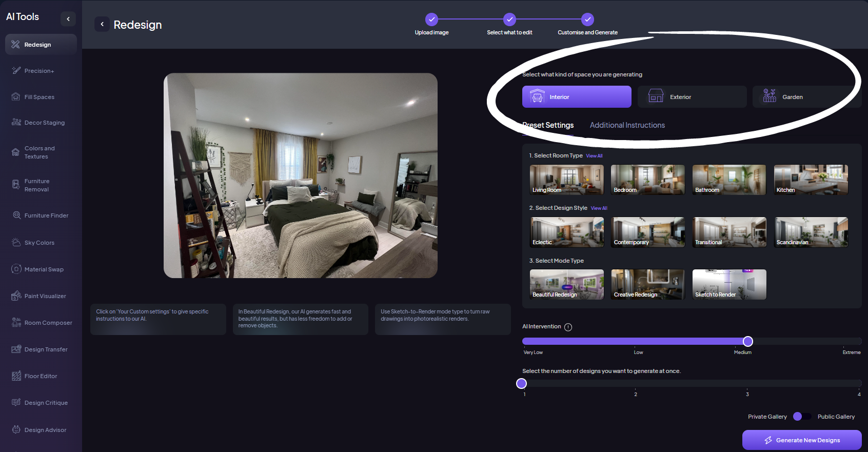Go back using the Redesign back arrow
Viewport: 868px width, 452px height.
(102, 24)
